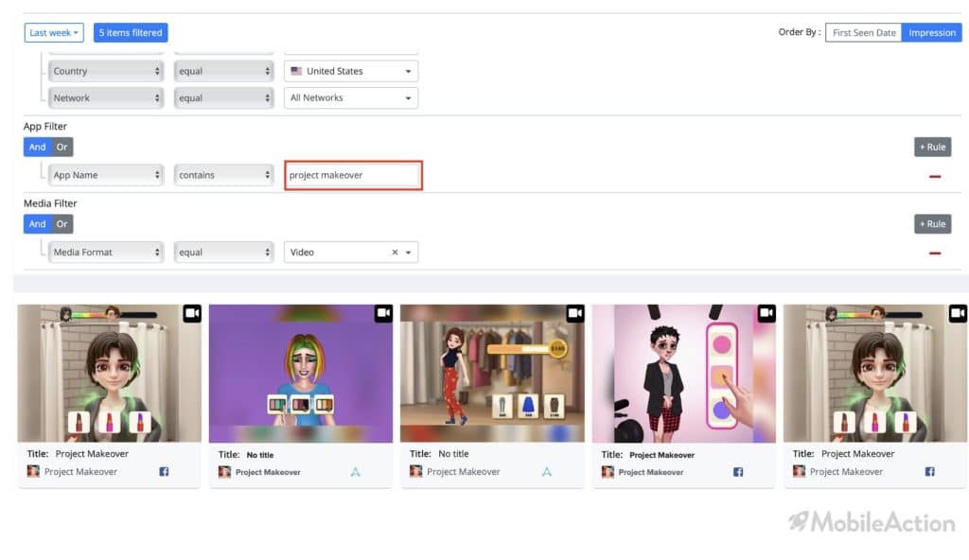Order results by First Seen Date

click(x=864, y=33)
